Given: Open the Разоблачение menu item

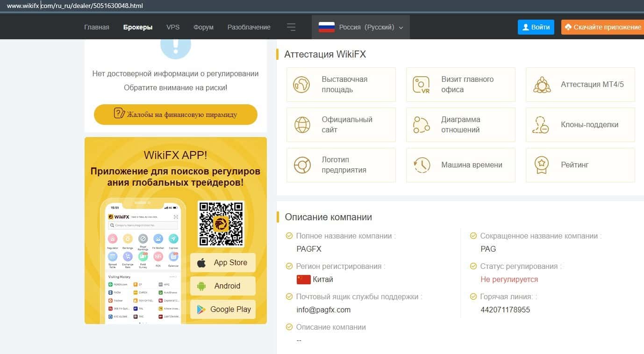Looking at the screenshot, I should (249, 27).
